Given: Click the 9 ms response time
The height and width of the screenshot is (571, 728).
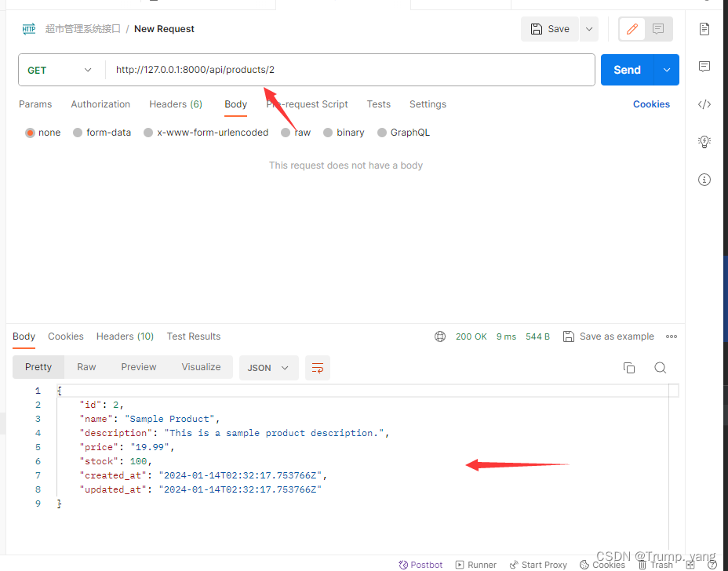Looking at the screenshot, I should [506, 336].
